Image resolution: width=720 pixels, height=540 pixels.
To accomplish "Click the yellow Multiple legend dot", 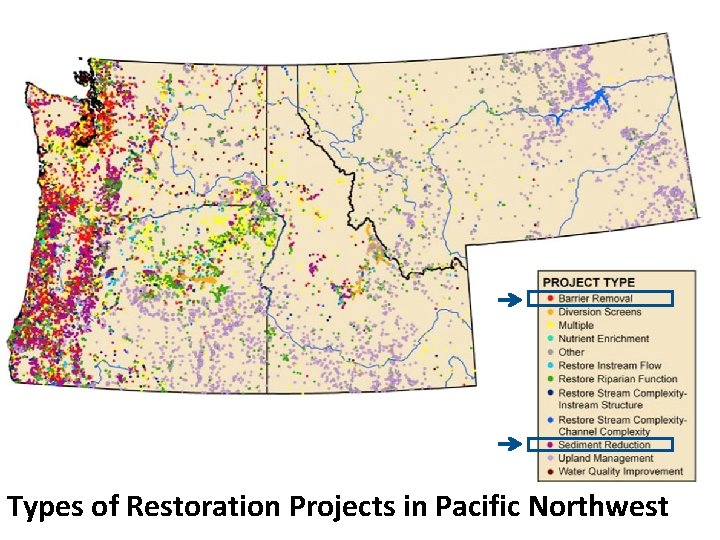I will [551, 325].
